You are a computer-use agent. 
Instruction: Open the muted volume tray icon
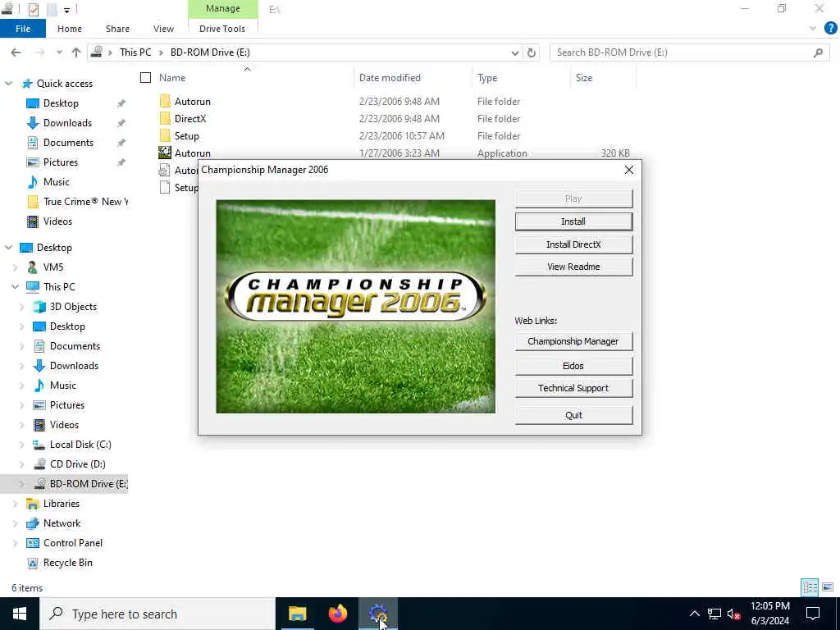(x=733, y=614)
